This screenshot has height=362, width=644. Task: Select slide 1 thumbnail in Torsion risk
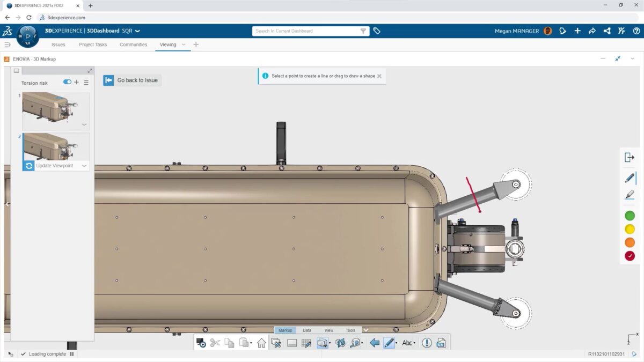coord(56,111)
